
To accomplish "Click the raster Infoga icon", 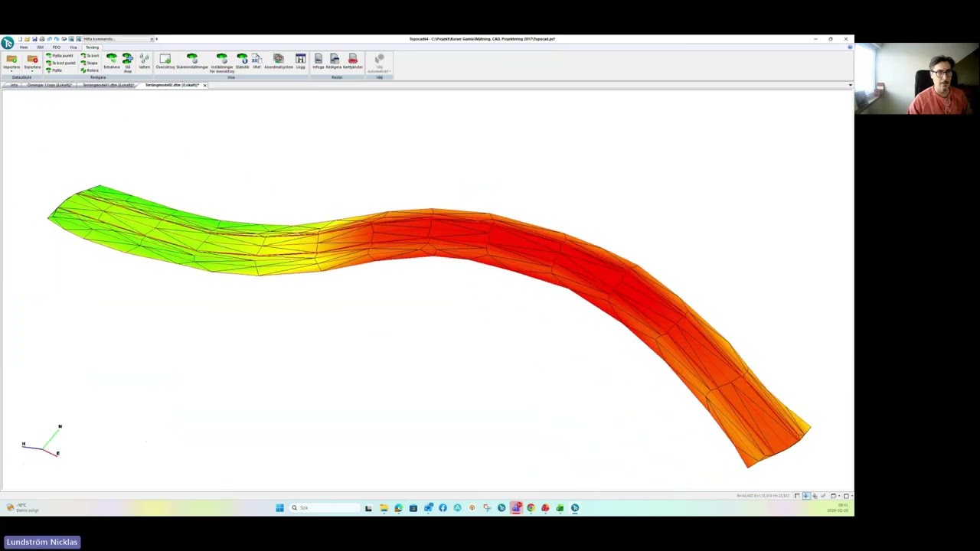I will coord(318,61).
